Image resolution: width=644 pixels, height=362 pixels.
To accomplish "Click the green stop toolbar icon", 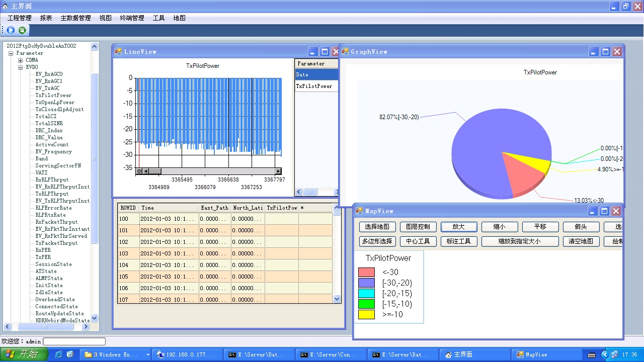I will pos(22,30).
